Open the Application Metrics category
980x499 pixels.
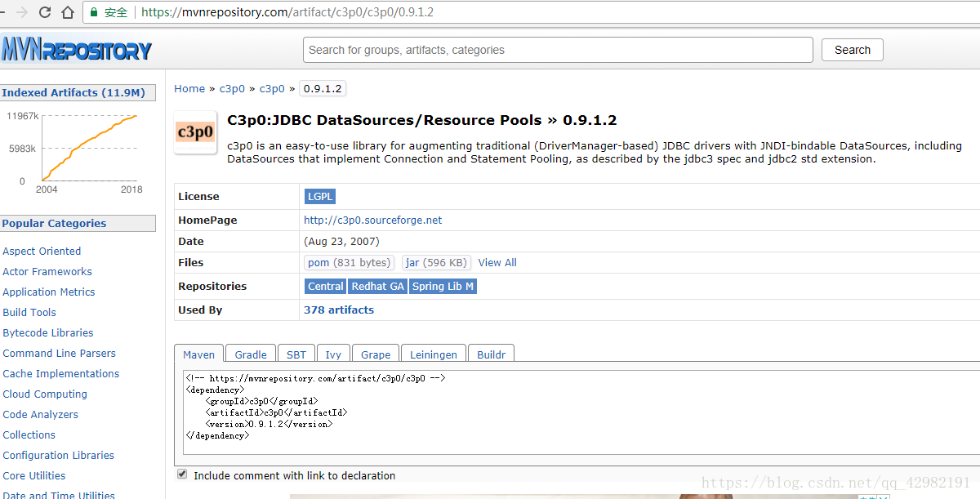[x=49, y=292]
